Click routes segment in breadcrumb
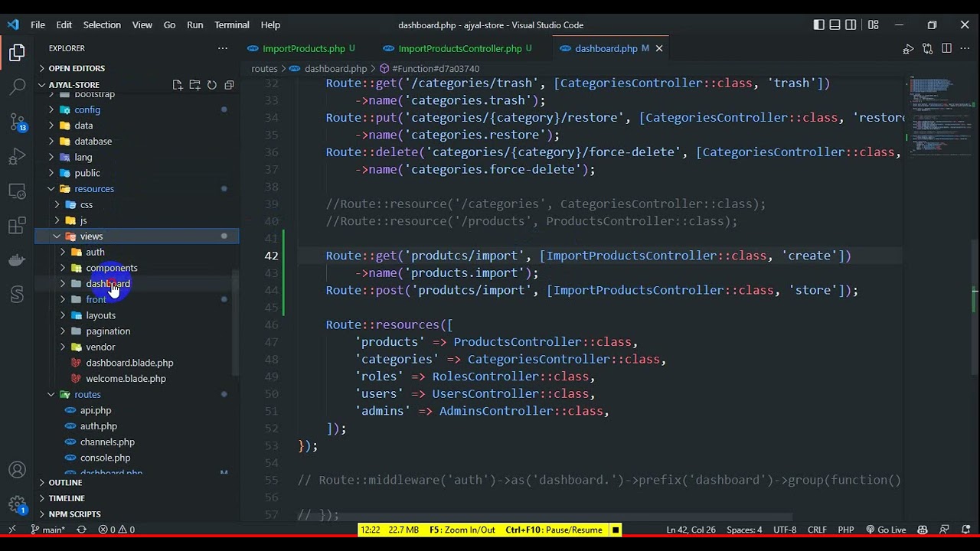The width and height of the screenshot is (980, 551). (264, 69)
